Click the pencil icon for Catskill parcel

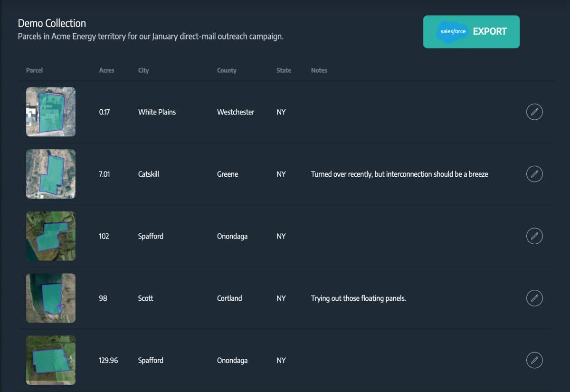click(x=534, y=174)
